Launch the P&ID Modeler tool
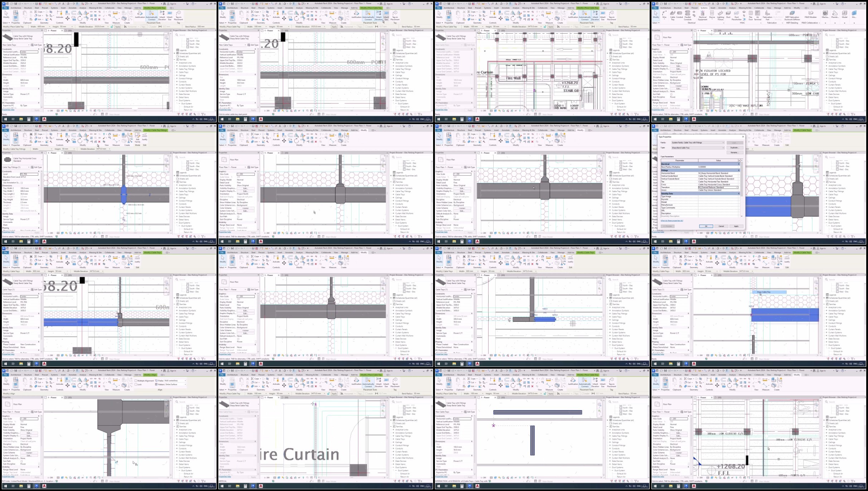 pyautogui.click(x=811, y=14)
